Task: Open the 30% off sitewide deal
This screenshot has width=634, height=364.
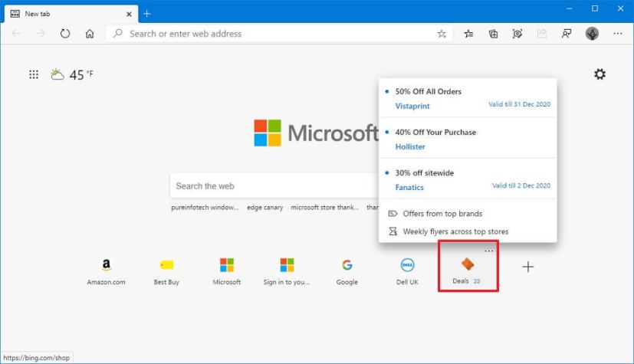Action: [x=424, y=173]
